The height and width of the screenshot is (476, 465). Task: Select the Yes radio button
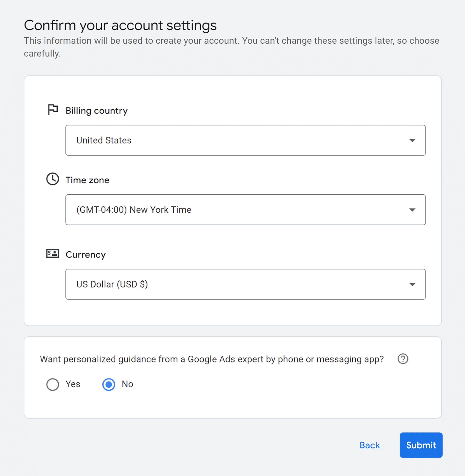[x=53, y=384]
